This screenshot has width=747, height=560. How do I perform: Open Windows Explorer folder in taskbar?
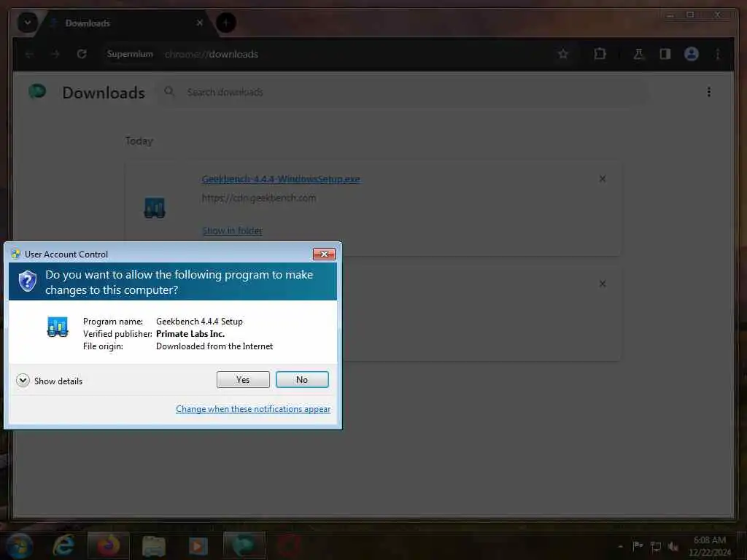coord(153,545)
